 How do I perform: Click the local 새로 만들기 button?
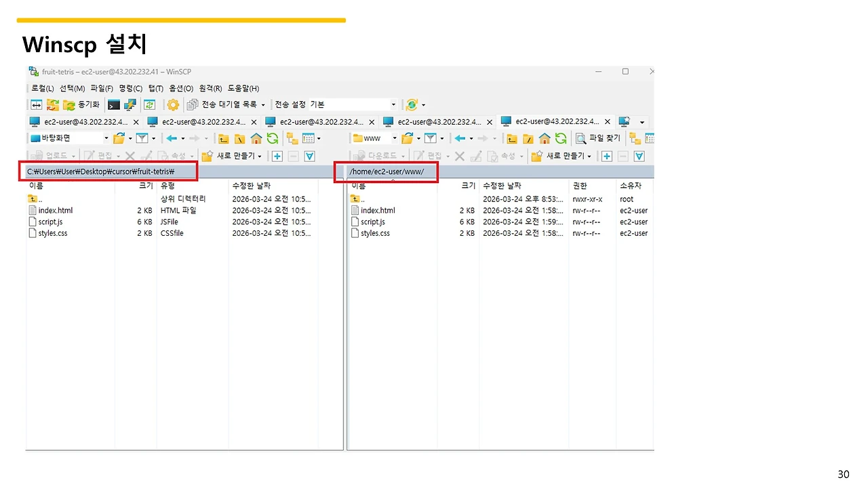pyautogui.click(x=231, y=156)
